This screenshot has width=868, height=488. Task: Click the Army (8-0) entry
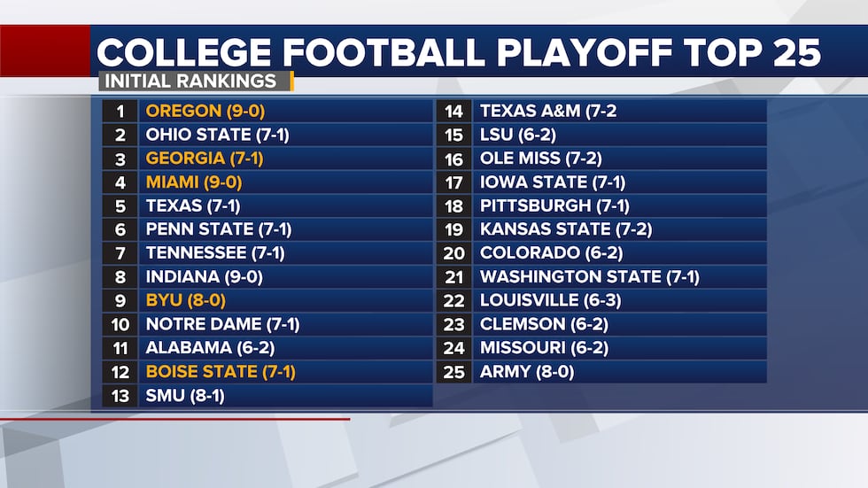pyautogui.click(x=601, y=372)
